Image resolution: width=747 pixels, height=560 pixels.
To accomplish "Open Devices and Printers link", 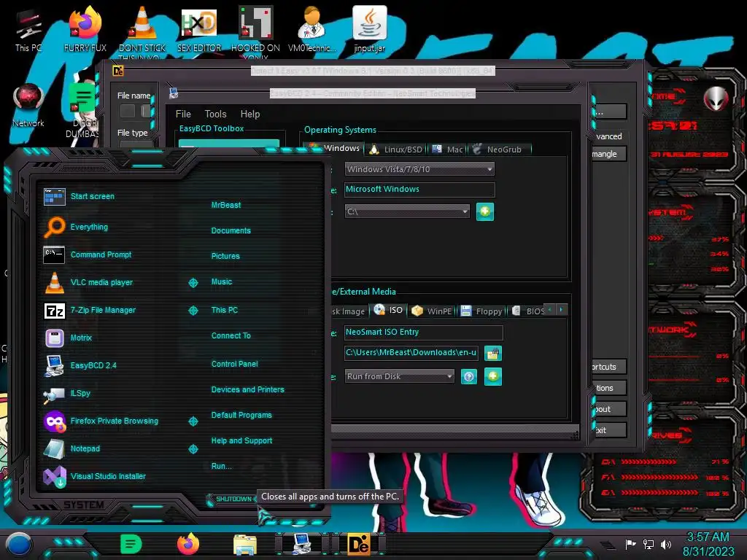I will pos(248,389).
